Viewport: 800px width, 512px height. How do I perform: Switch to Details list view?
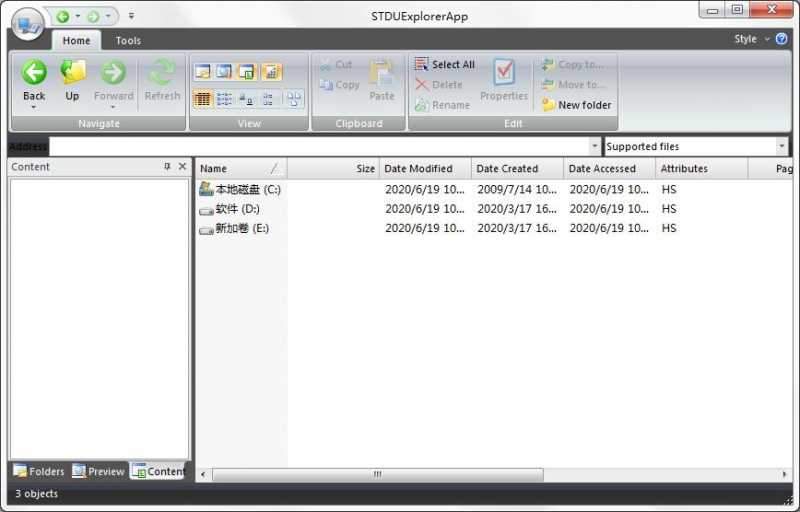[203, 99]
